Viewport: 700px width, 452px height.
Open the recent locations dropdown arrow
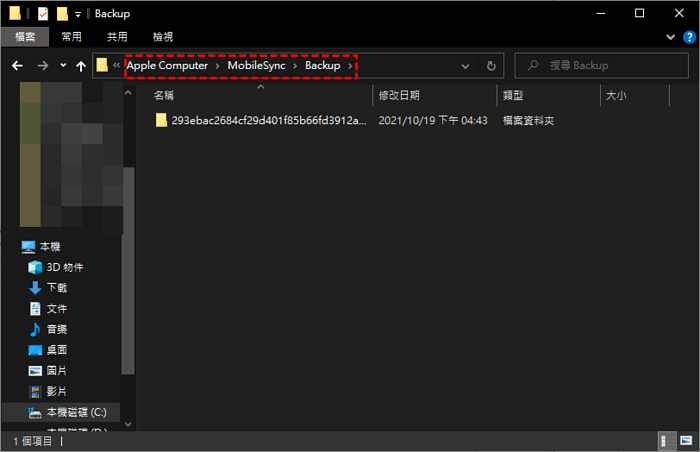63,66
